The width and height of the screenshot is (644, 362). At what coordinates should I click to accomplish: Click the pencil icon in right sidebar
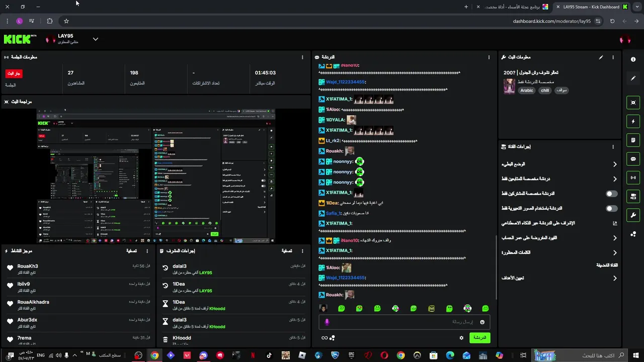coord(633,78)
